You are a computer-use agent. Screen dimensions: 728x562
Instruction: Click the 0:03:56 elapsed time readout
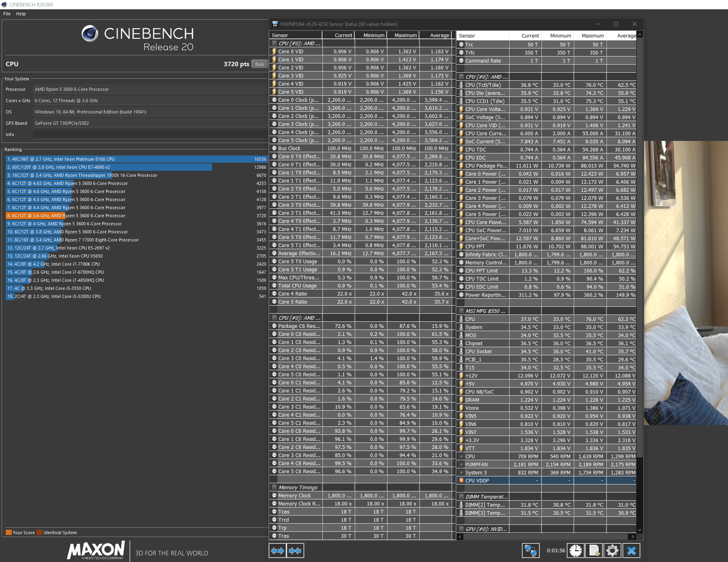point(556,551)
